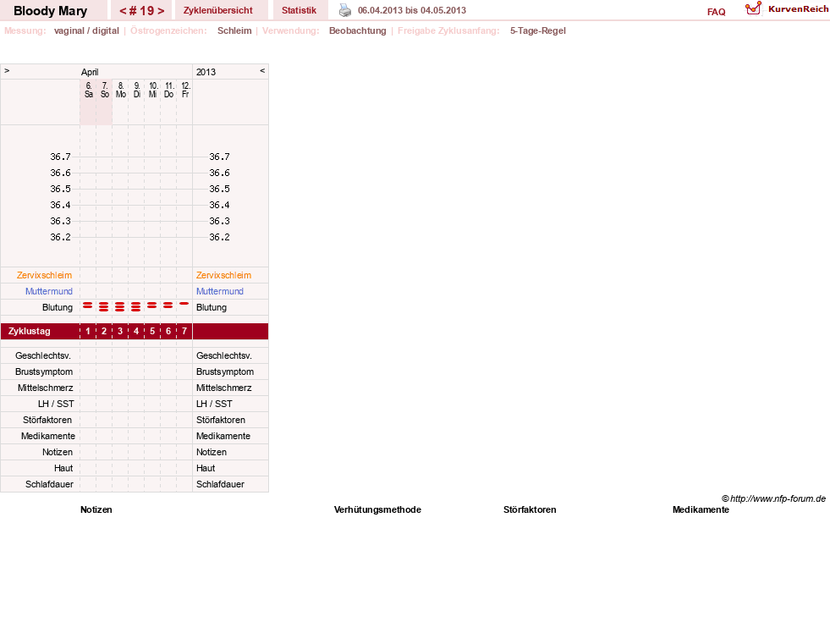
Task: Click the 2013 year label
Action: (206, 72)
